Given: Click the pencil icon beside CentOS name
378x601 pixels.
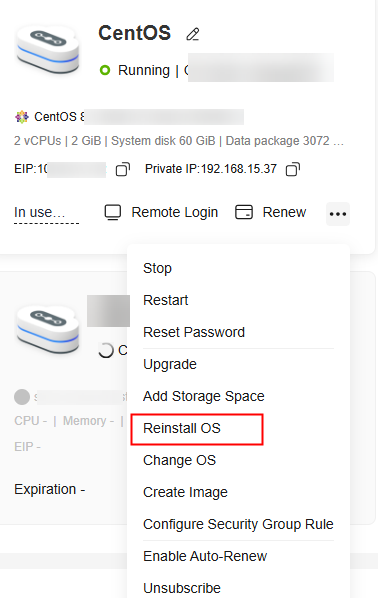Looking at the screenshot, I should (x=192, y=34).
